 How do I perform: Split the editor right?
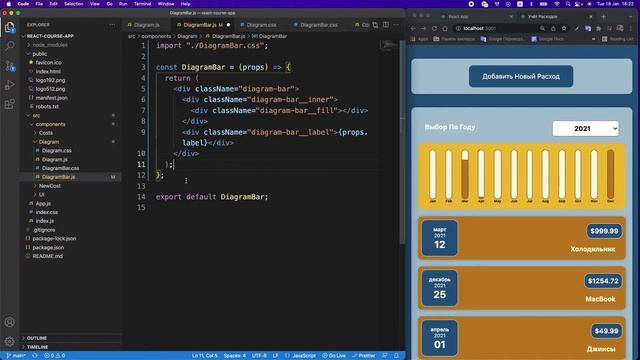[x=386, y=25]
